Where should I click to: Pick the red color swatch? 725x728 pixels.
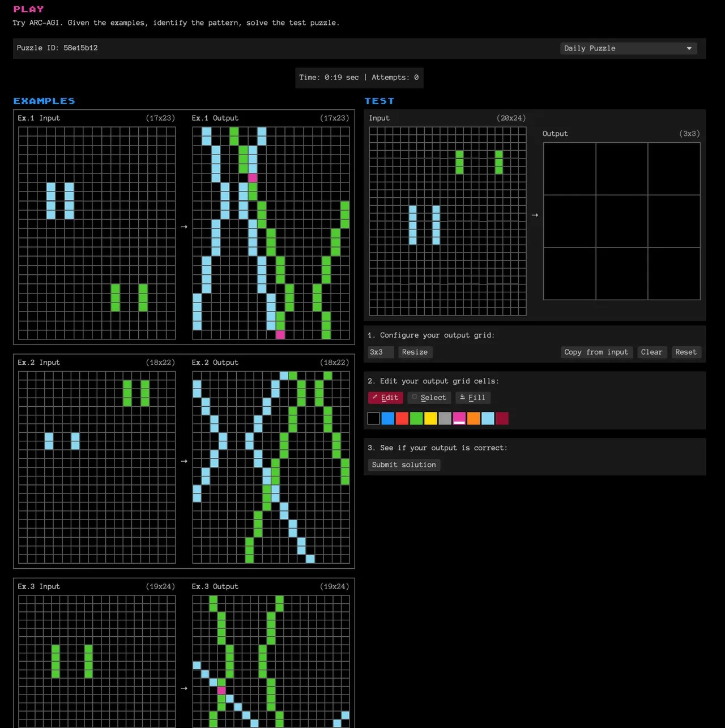402,418
